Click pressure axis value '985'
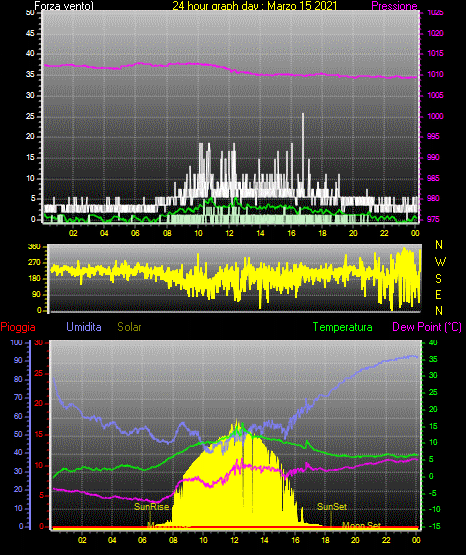Viewport: 466px width, 555px height. (x=433, y=178)
